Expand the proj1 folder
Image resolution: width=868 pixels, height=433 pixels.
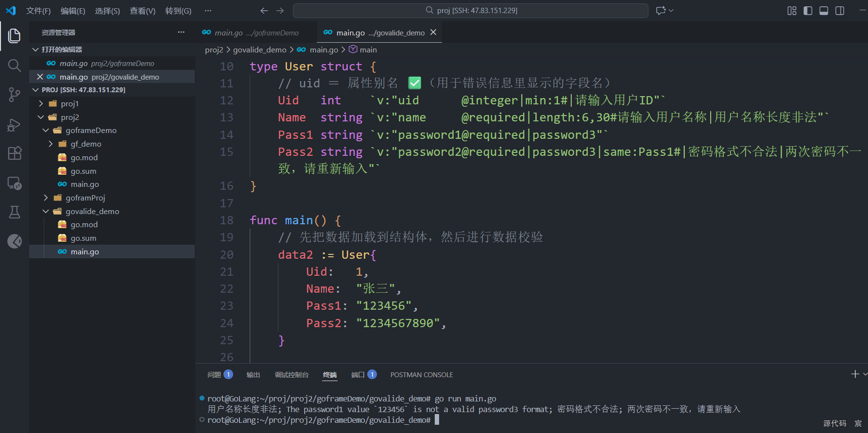tap(112, 103)
